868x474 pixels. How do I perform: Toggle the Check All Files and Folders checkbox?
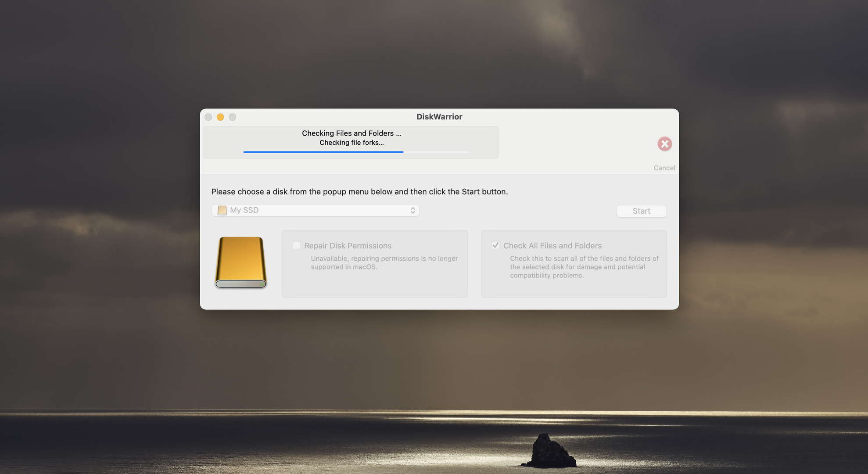[x=495, y=245]
